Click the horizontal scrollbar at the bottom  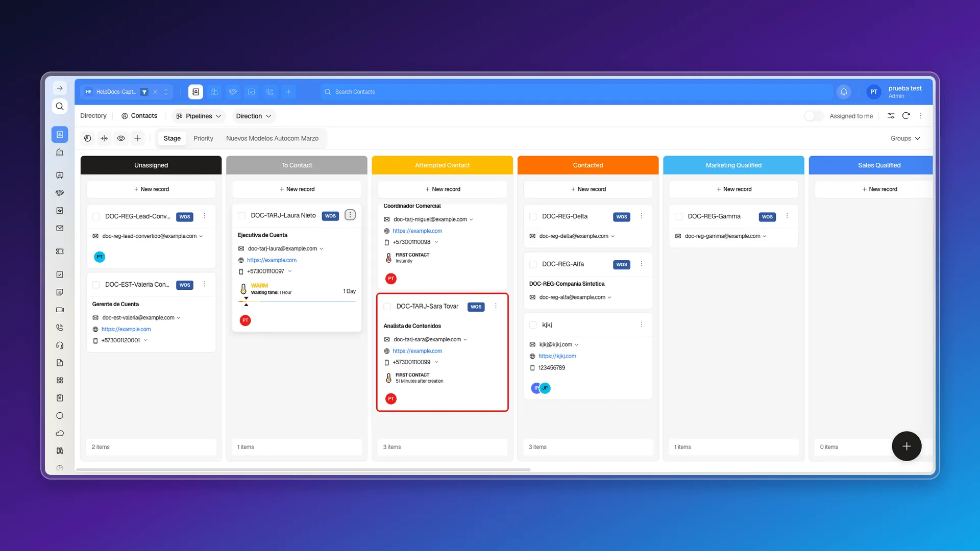click(303, 469)
